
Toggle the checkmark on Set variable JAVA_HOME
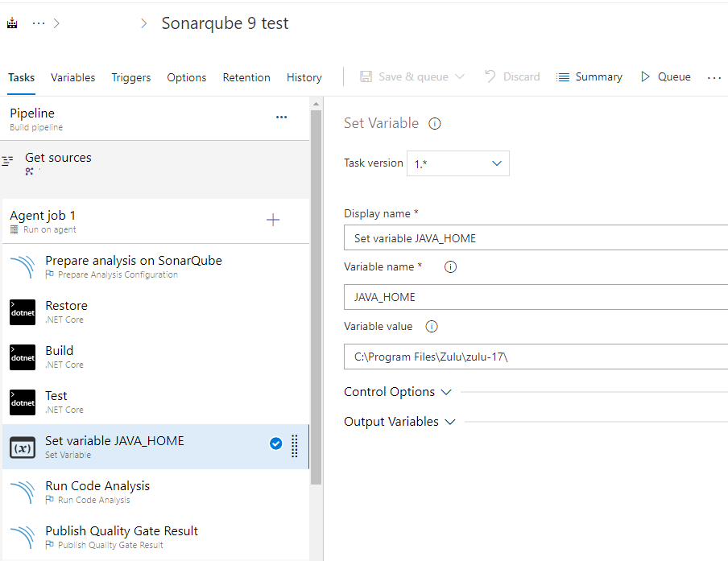[x=275, y=443]
